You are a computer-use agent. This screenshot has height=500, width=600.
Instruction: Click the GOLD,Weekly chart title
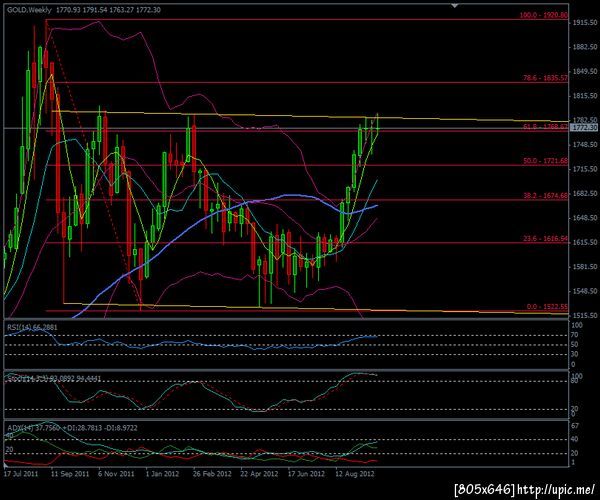[x=29, y=10]
